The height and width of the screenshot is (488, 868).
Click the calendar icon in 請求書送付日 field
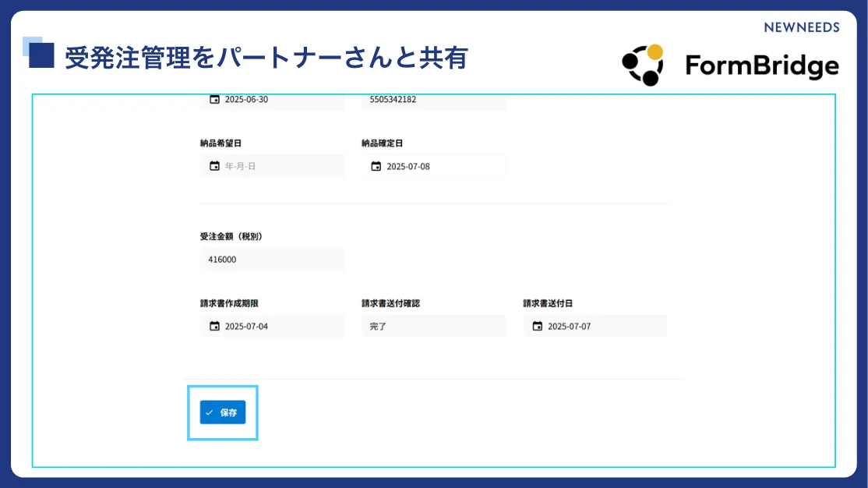[x=537, y=326]
